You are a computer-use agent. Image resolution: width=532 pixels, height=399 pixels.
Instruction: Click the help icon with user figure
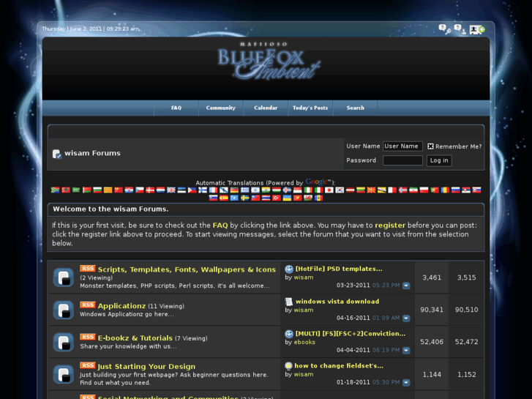click(460, 29)
